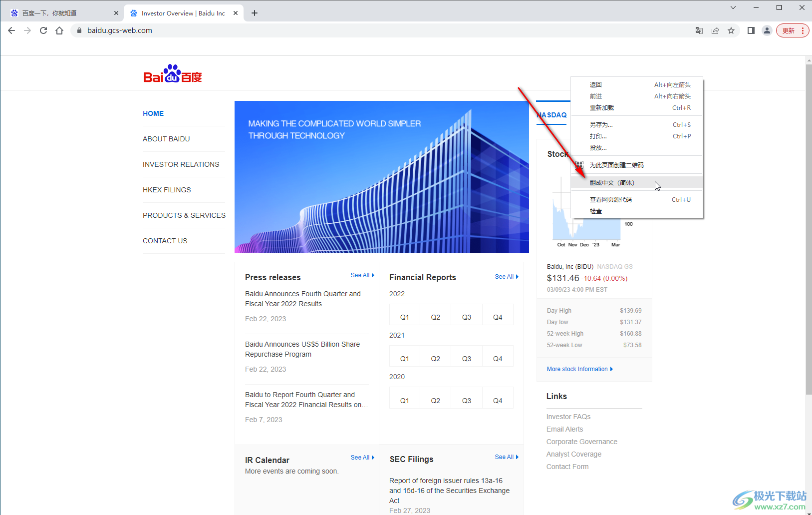This screenshot has width=812, height=515.
Task: Open the tab search chevron in title bar
Action: [733, 7]
